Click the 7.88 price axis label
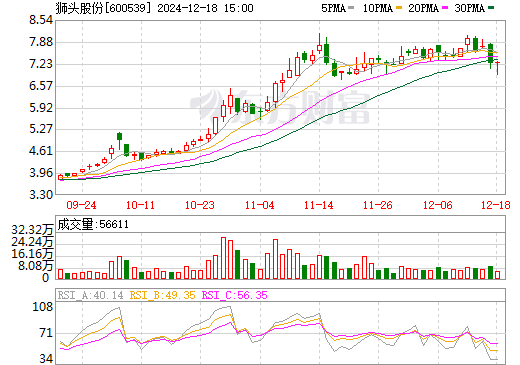520x365 pixels. (x=41, y=42)
